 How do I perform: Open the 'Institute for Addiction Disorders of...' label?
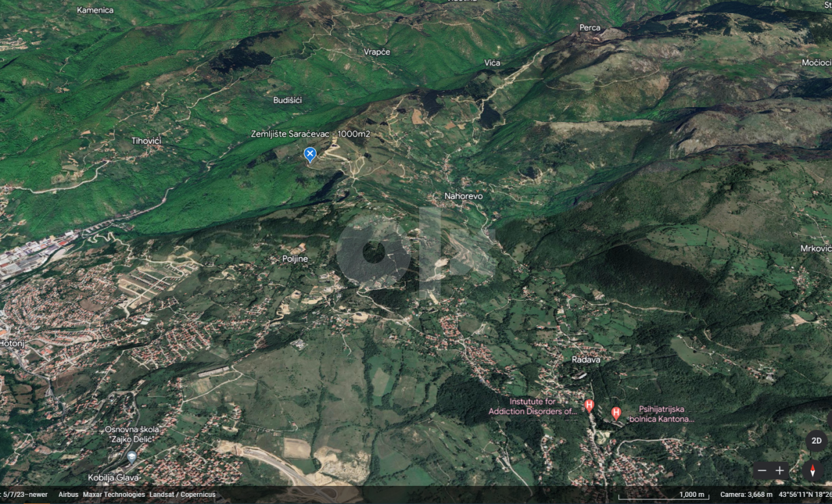533,407
